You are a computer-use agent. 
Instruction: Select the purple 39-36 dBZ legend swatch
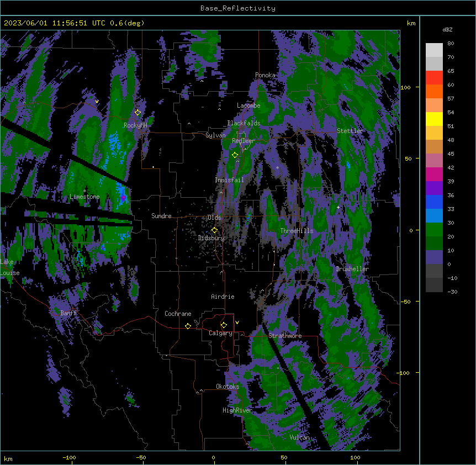(x=434, y=188)
